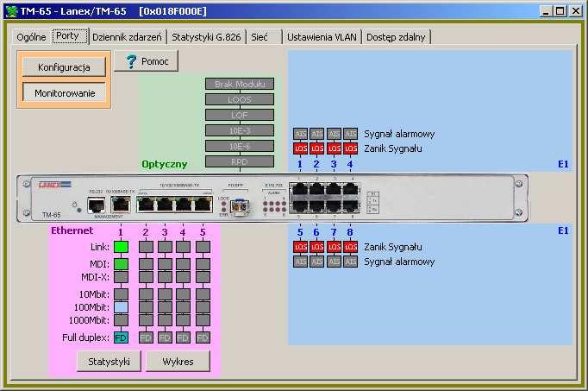Click the 'Full duplex:' row label
The height and width of the screenshot is (391, 588).
tap(86, 337)
